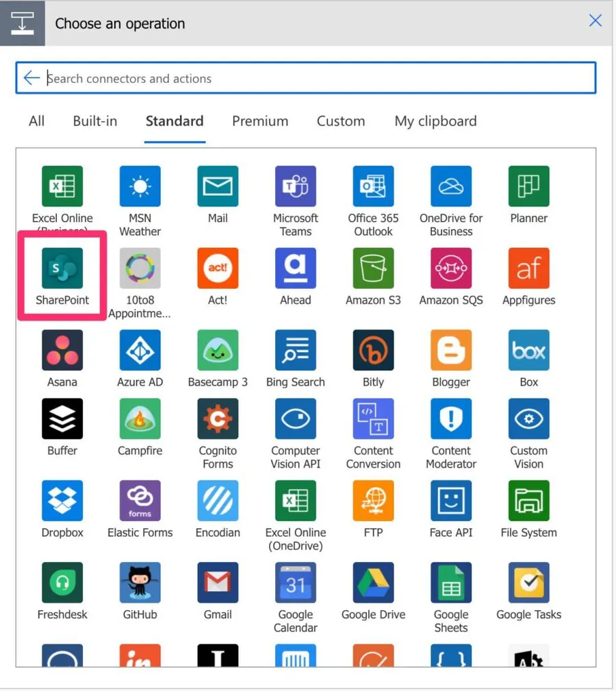
Task: Select the Bing Search connector
Action: coord(295,351)
